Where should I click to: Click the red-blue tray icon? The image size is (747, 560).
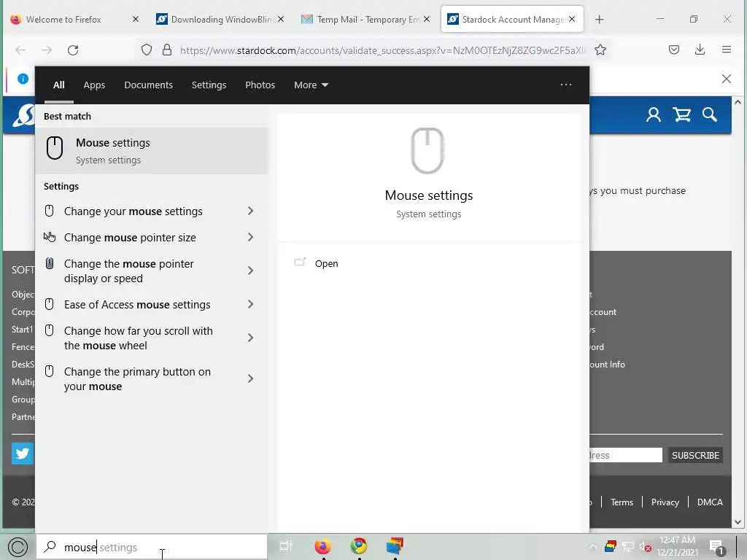pyautogui.click(x=611, y=546)
